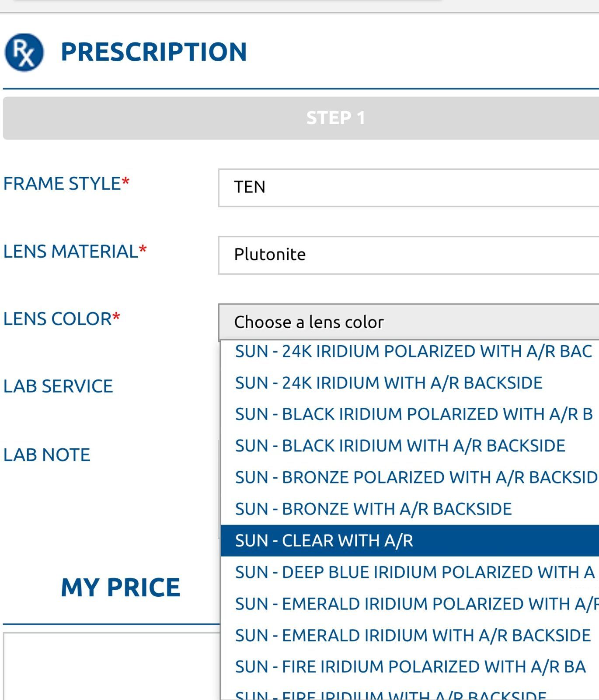Click the PRESCRIPTION heading text
This screenshot has height=700, width=599.
(153, 52)
